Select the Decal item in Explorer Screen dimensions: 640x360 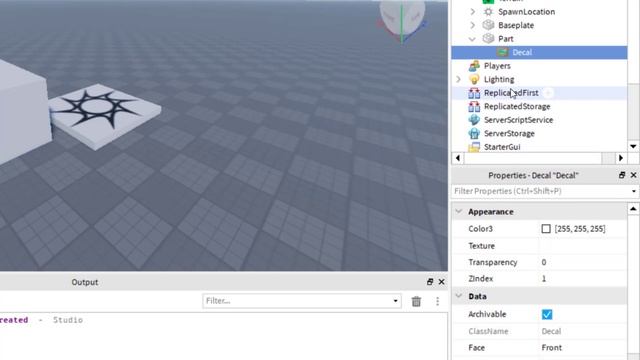tap(539, 52)
